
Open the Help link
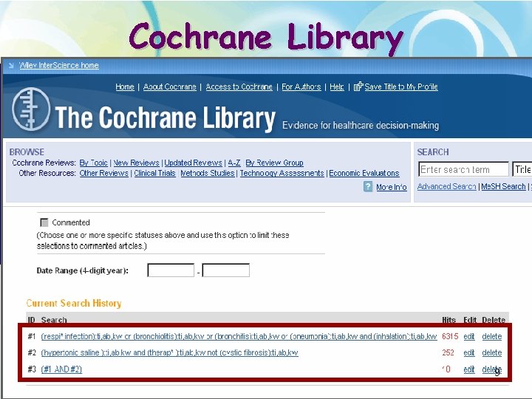click(x=337, y=87)
